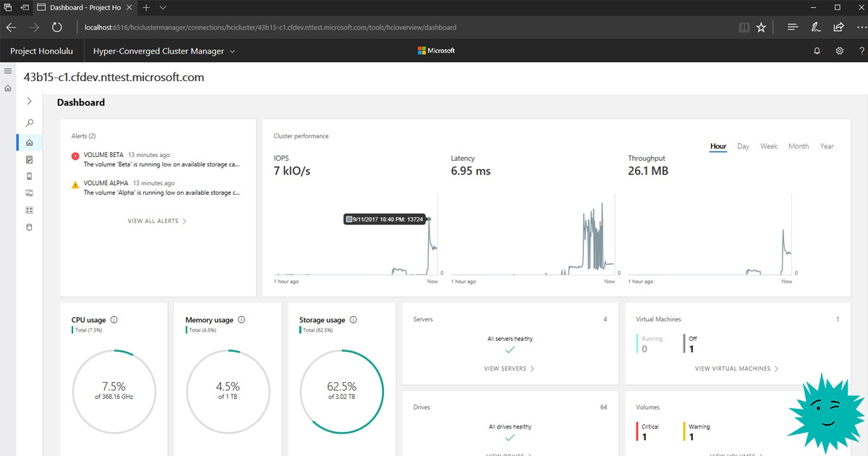Click the '6.95 ms' latency value

click(471, 172)
